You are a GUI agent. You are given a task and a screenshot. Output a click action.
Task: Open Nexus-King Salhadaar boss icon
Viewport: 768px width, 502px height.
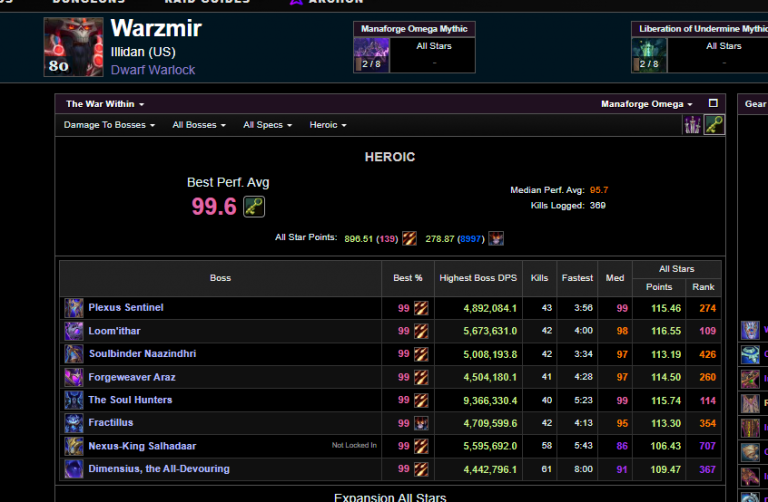[x=74, y=446]
